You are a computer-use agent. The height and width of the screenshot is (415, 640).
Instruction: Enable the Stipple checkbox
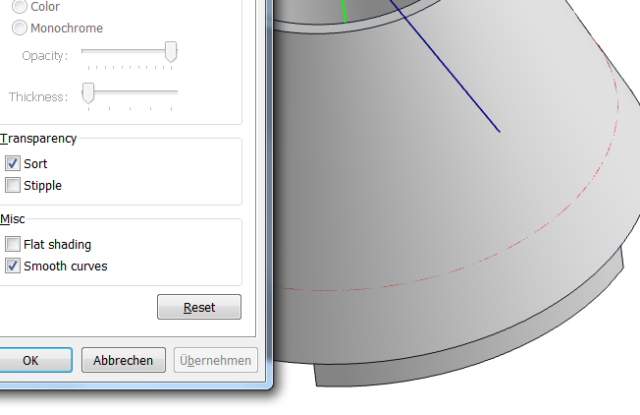pos(13,185)
